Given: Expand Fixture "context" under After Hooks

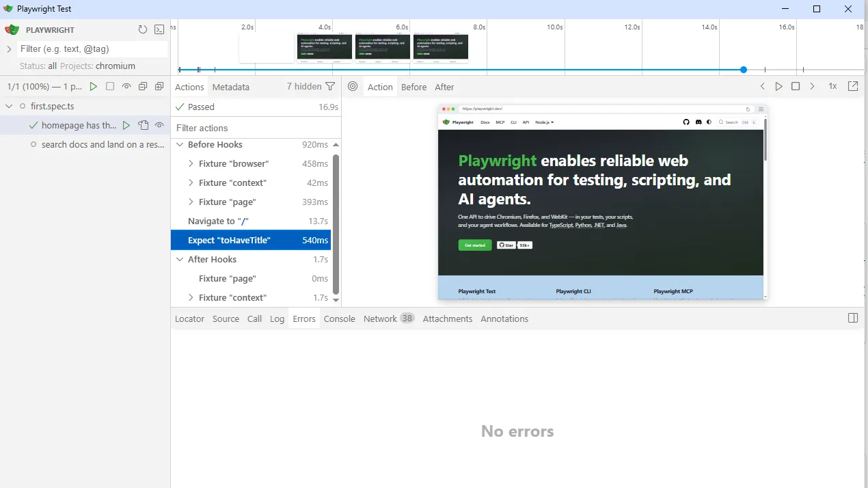Looking at the screenshot, I should (191, 298).
